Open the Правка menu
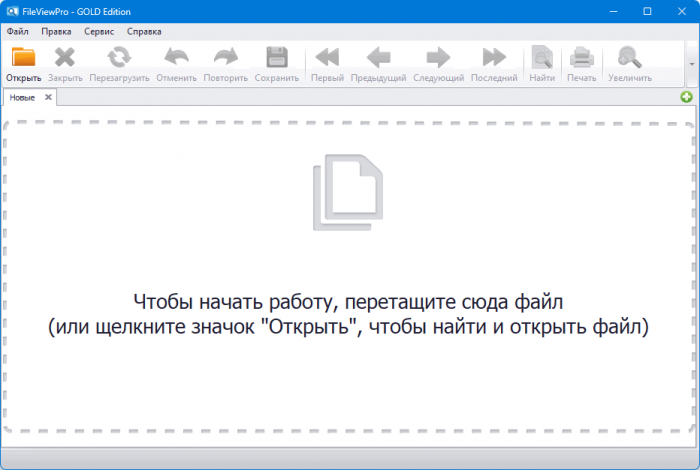This screenshot has width=700, height=470. (56, 31)
